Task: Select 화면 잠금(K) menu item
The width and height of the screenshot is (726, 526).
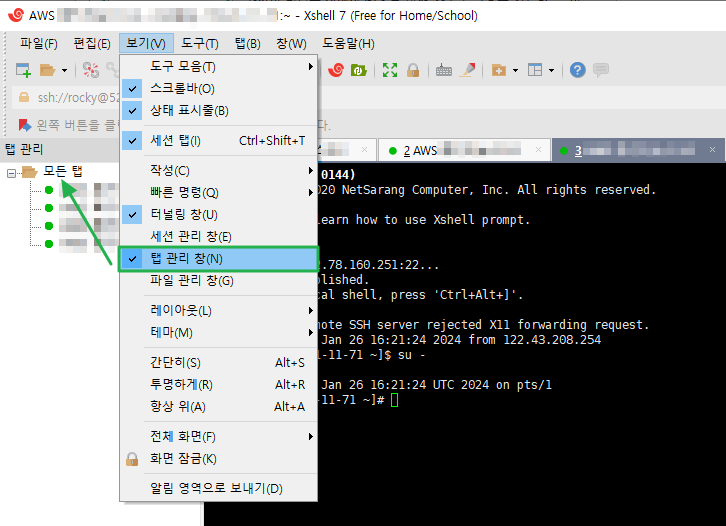Action: click(x=219, y=458)
